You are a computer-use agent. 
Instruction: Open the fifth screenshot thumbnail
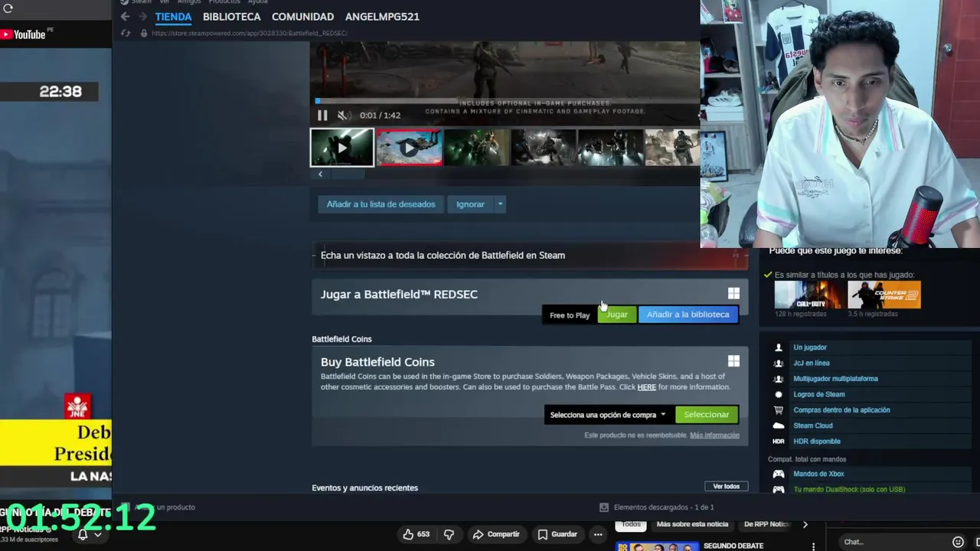coord(610,148)
